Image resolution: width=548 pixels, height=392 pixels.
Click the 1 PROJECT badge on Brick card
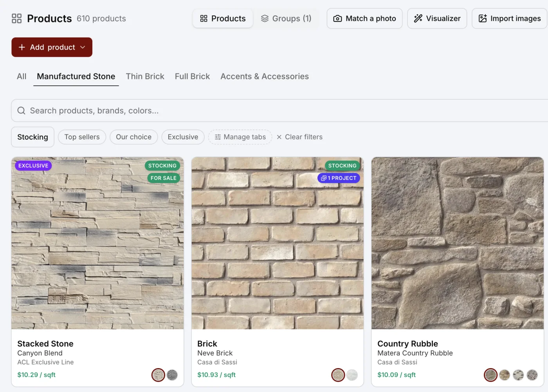click(339, 178)
